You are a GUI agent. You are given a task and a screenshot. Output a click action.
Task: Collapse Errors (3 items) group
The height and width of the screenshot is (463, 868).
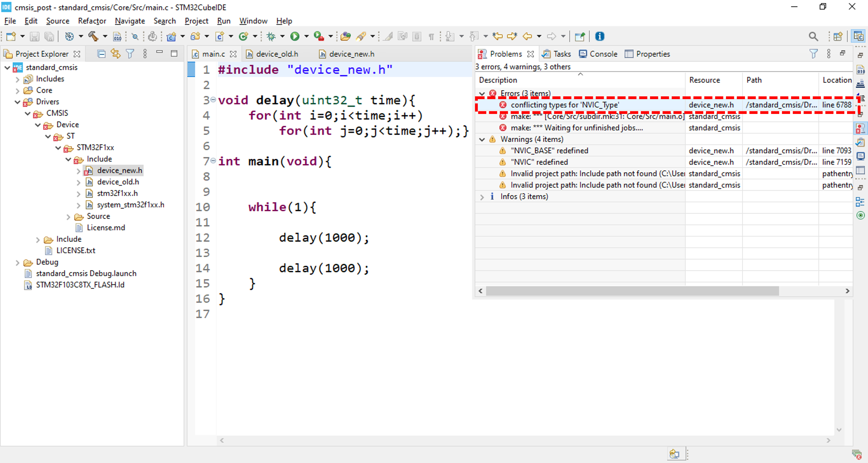click(482, 93)
